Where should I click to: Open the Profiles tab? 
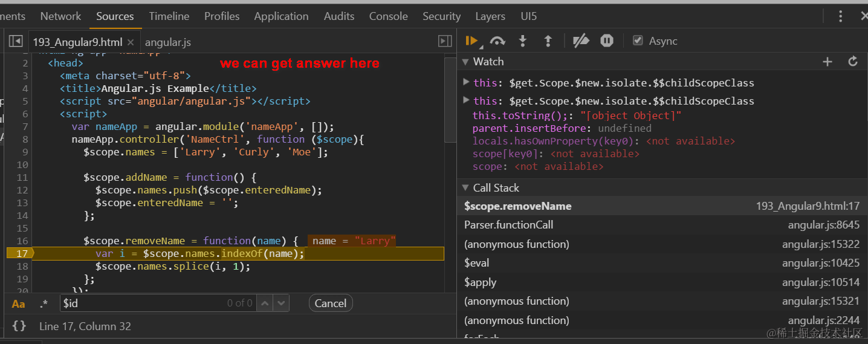click(222, 16)
